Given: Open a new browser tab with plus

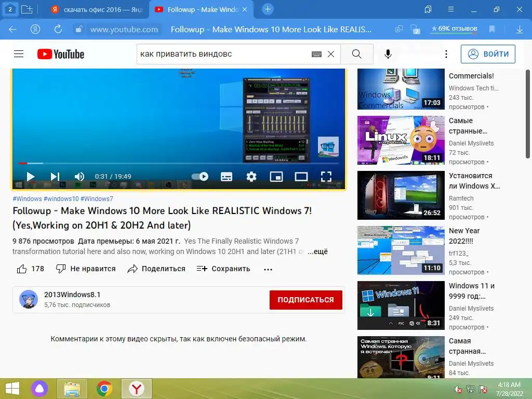Looking at the screenshot, I should click(x=268, y=9).
